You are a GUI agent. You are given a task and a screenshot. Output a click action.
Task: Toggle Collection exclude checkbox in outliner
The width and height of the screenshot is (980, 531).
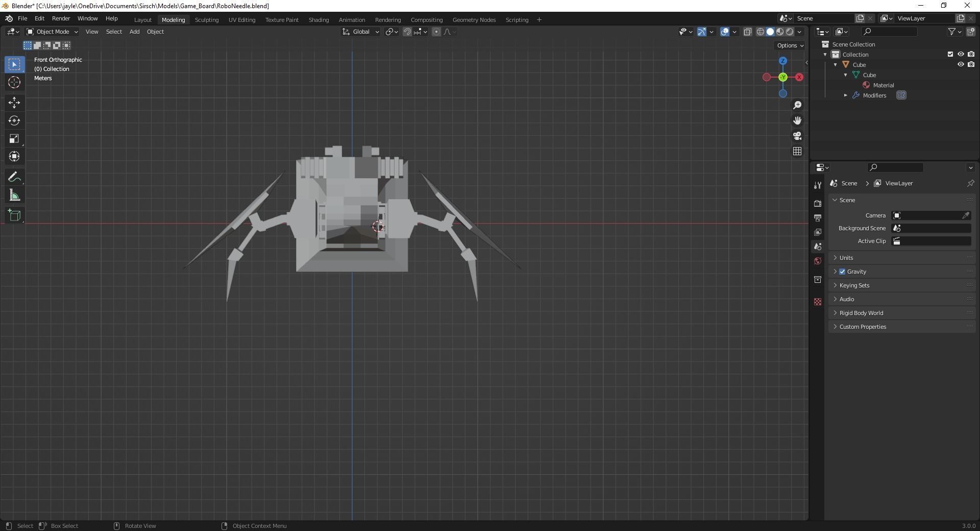tap(950, 54)
